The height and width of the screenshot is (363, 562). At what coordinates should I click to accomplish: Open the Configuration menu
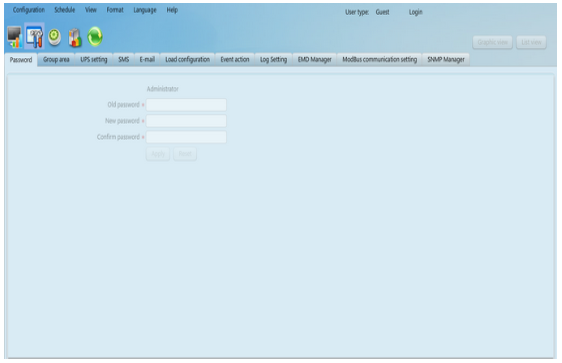[29, 10]
